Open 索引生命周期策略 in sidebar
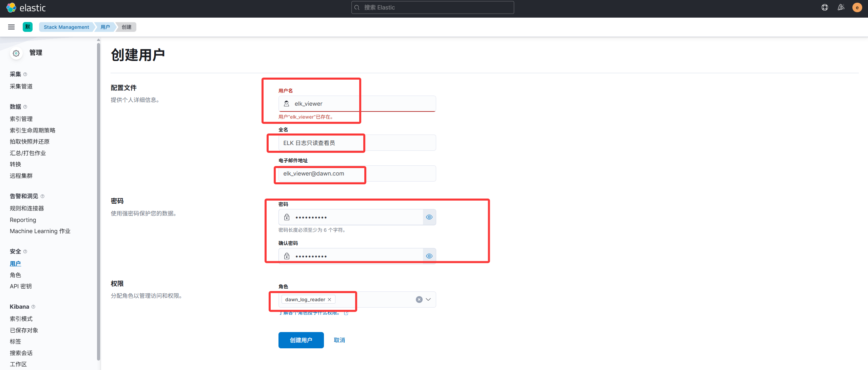 33,130
